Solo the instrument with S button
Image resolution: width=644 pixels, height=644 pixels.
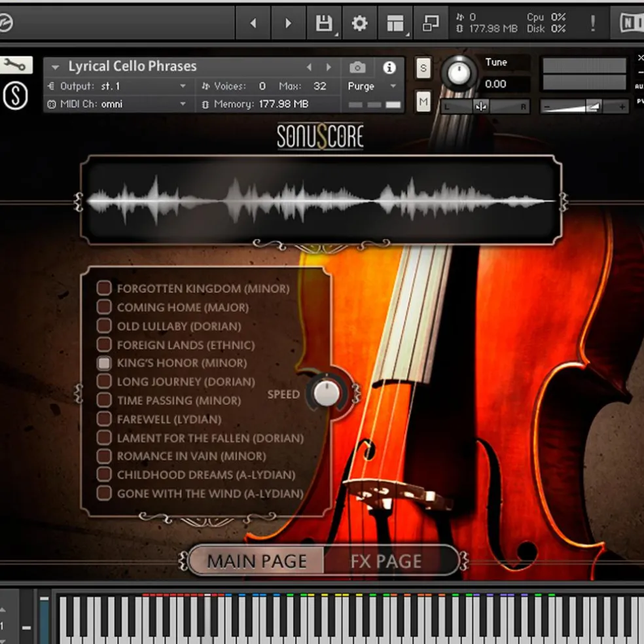click(x=423, y=68)
